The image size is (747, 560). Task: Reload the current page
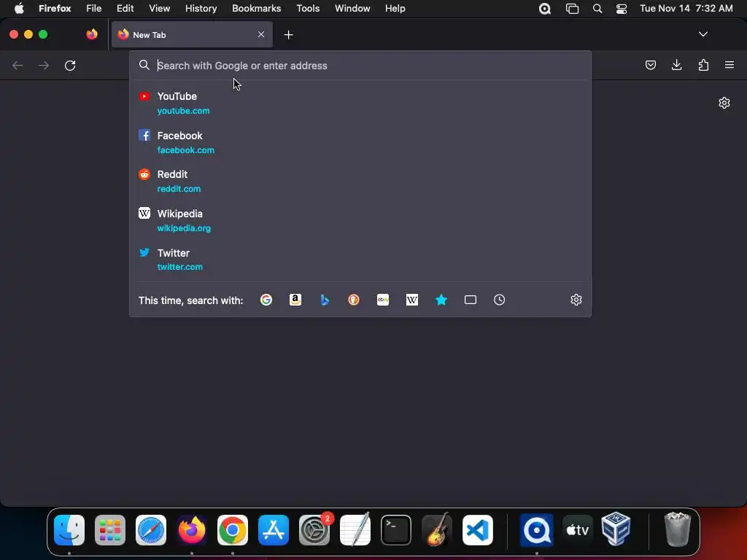tap(70, 65)
